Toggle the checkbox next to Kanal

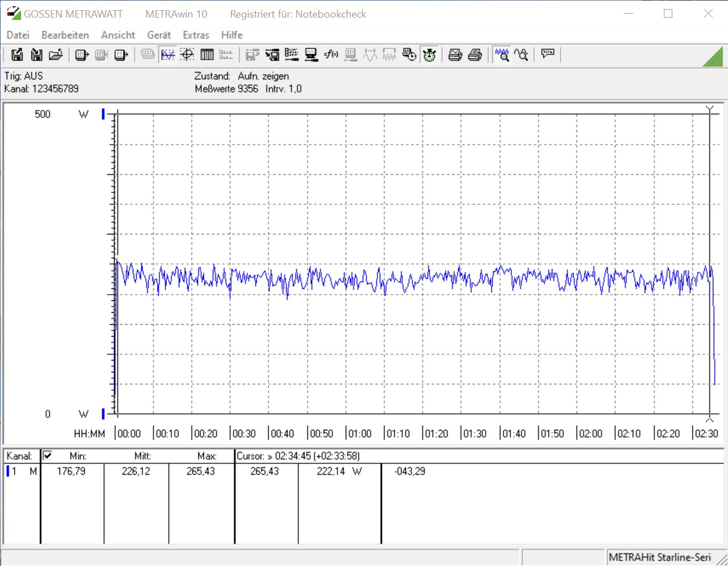[48, 455]
